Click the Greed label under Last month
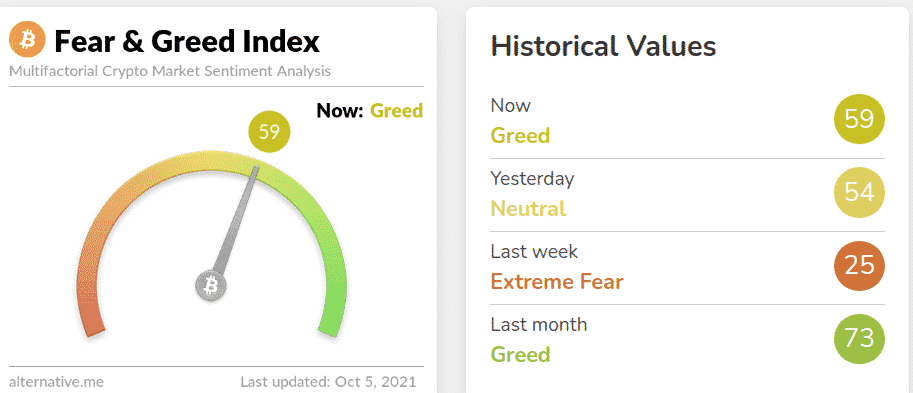 click(521, 354)
